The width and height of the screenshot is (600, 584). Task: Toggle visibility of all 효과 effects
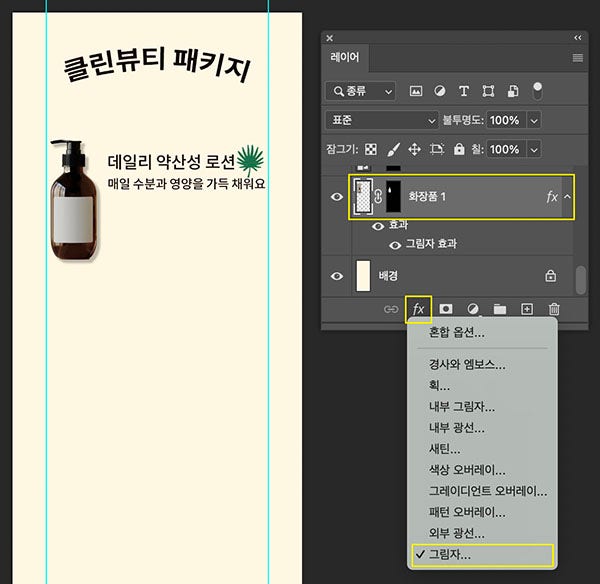pos(378,226)
